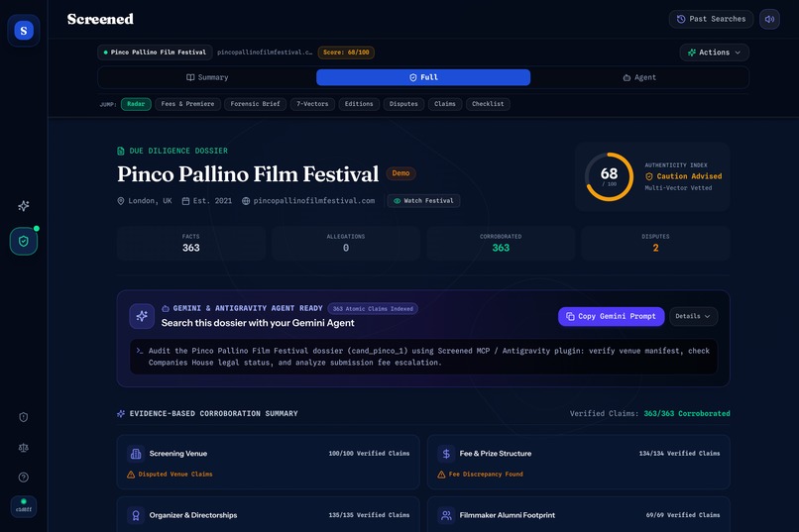Copy the Gemini prompt

(612, 316)
